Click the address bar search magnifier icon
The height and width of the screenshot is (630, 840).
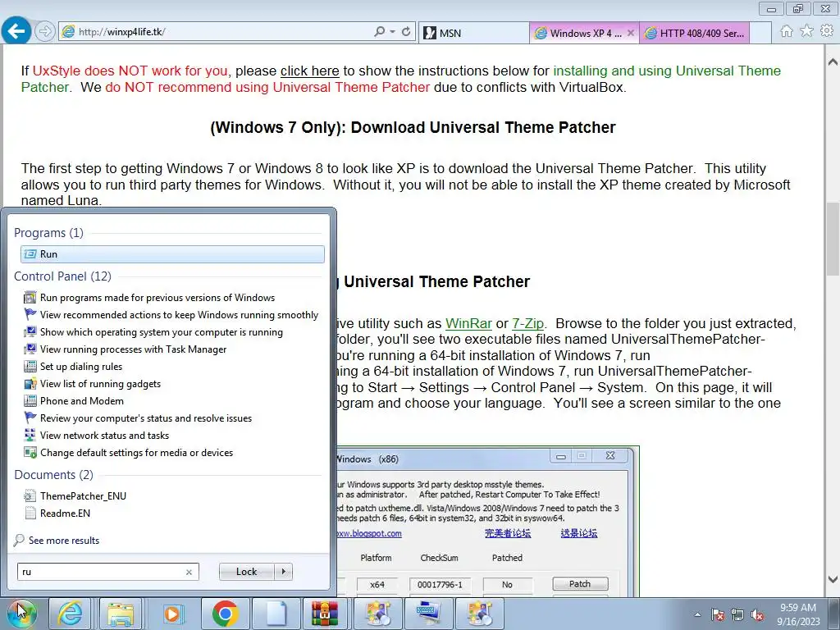[x=379, y=32]
